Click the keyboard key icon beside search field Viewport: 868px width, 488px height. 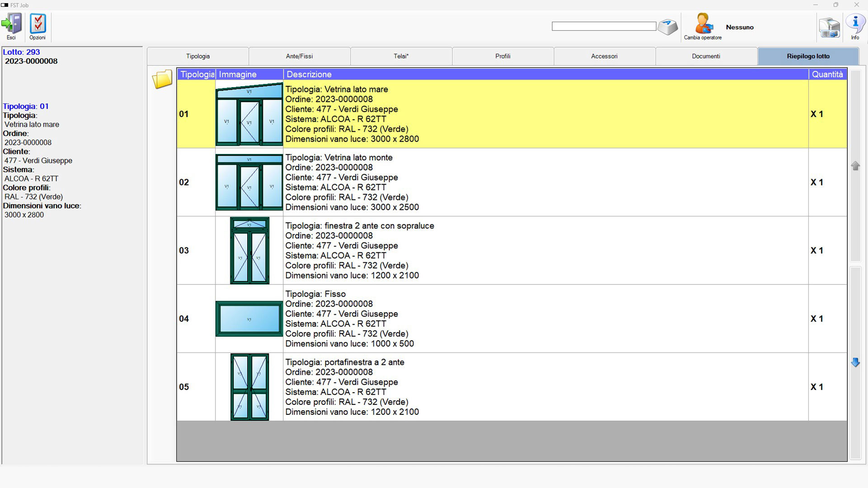(667, 27)
